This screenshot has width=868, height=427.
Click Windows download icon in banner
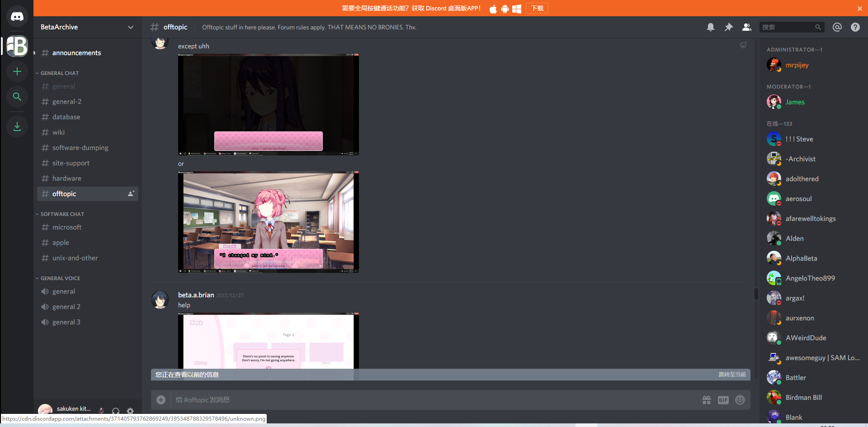click(517, 9)
